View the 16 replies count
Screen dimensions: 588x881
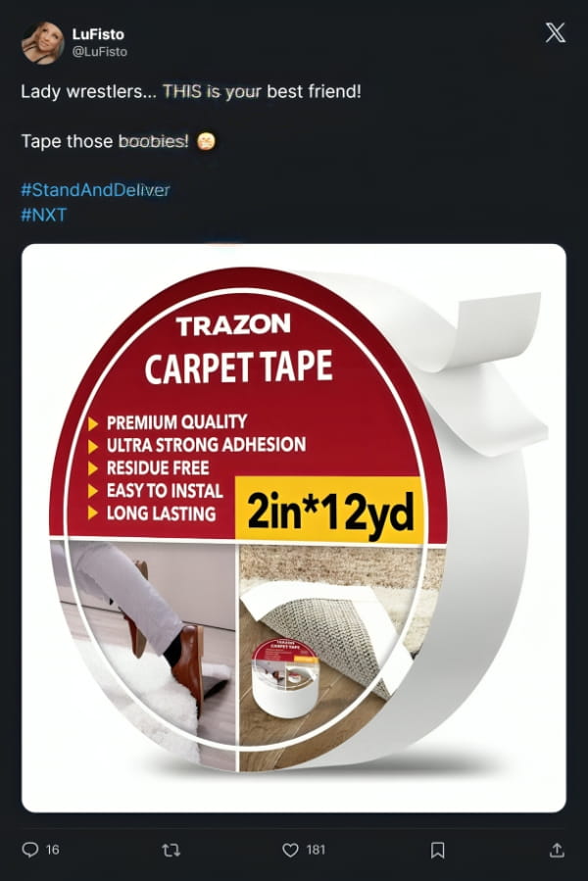coord(52,850)
